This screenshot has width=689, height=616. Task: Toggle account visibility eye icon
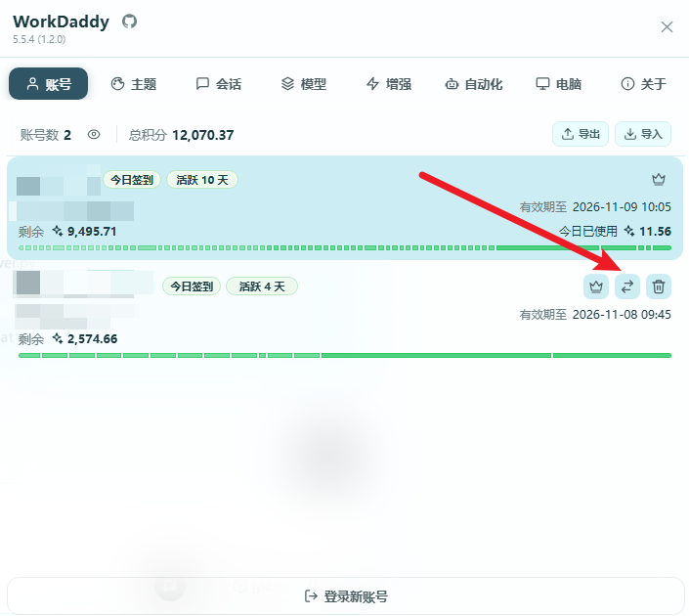tap(94, 135)
